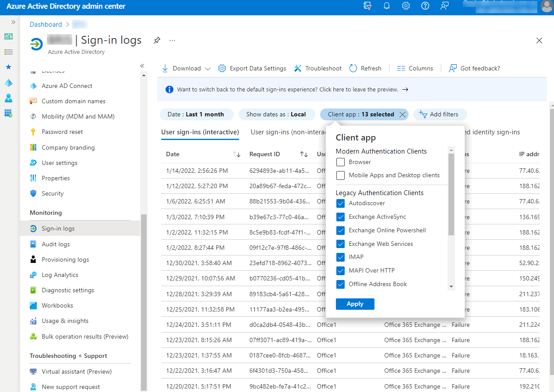Open the Date Last 1 month filter
The height and width of the screenshot is (392, 554).
(197, 114)
